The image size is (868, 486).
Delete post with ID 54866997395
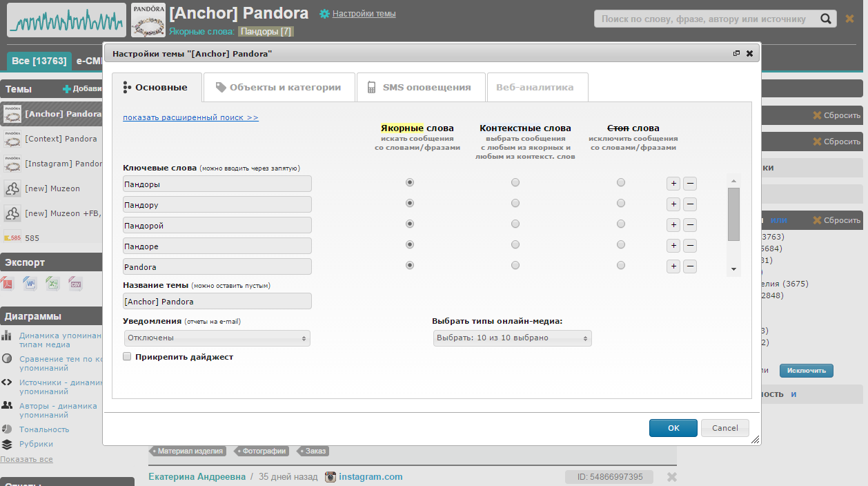672,477
